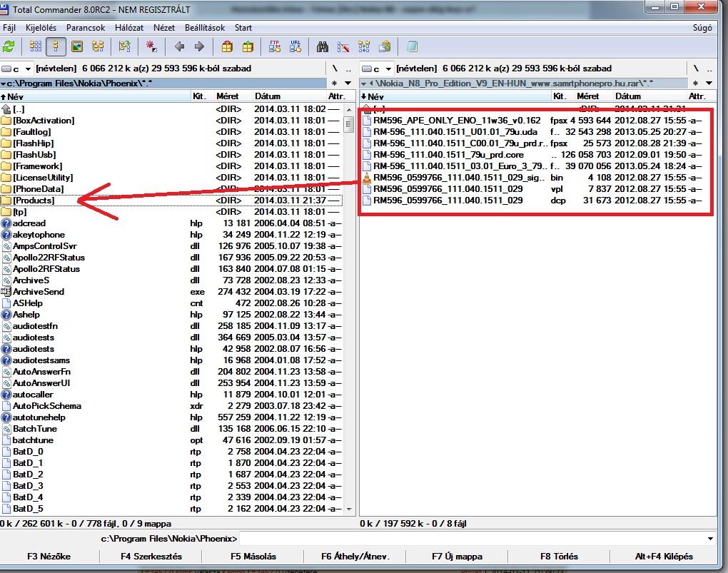Viewport: 728px width, 573px height.
Task: Open the Parancsok menu
Action: click(86, 28)
